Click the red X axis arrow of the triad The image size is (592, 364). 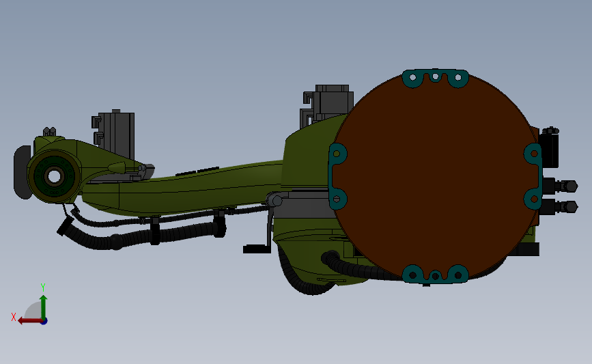click(x=29, y=321)
